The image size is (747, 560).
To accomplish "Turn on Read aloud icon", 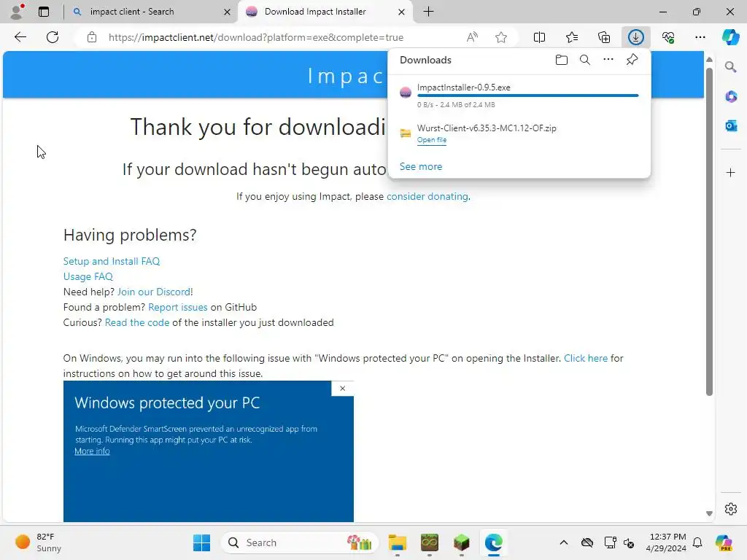I will [x=472, y=37].
